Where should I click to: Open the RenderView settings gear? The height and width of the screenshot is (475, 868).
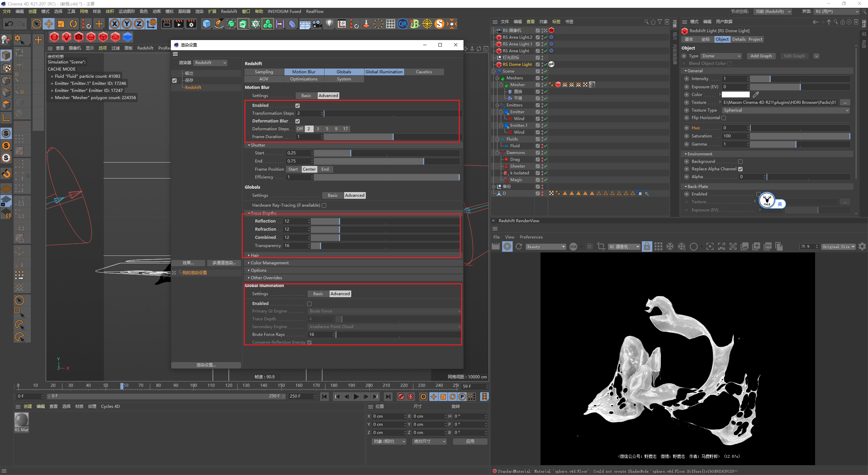[862, 247]
